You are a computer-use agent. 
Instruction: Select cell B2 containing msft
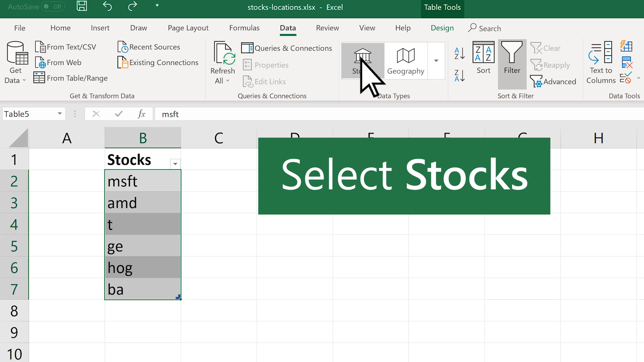coord(143,180)
